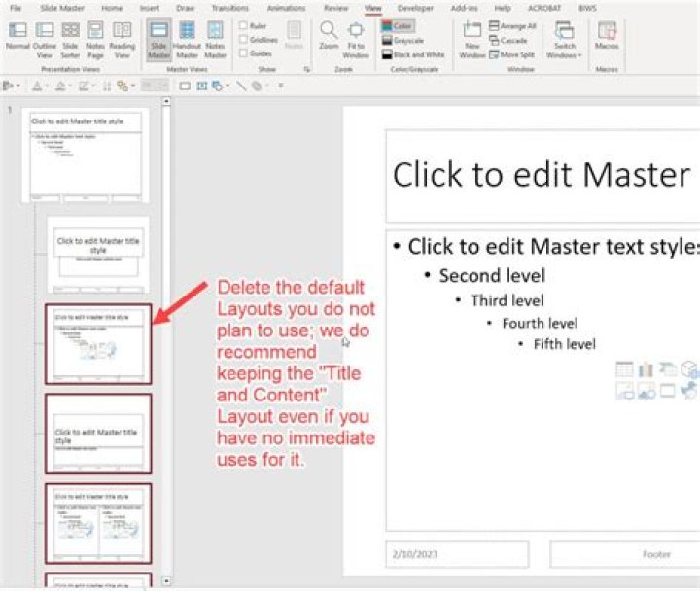
Task: Click Arrange All windows
Action: click(512, 26)
